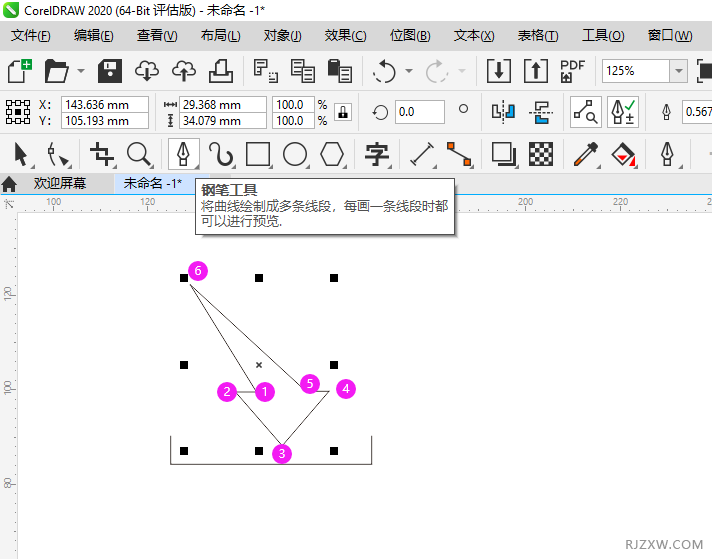Edit the X position field

(105, 104)
